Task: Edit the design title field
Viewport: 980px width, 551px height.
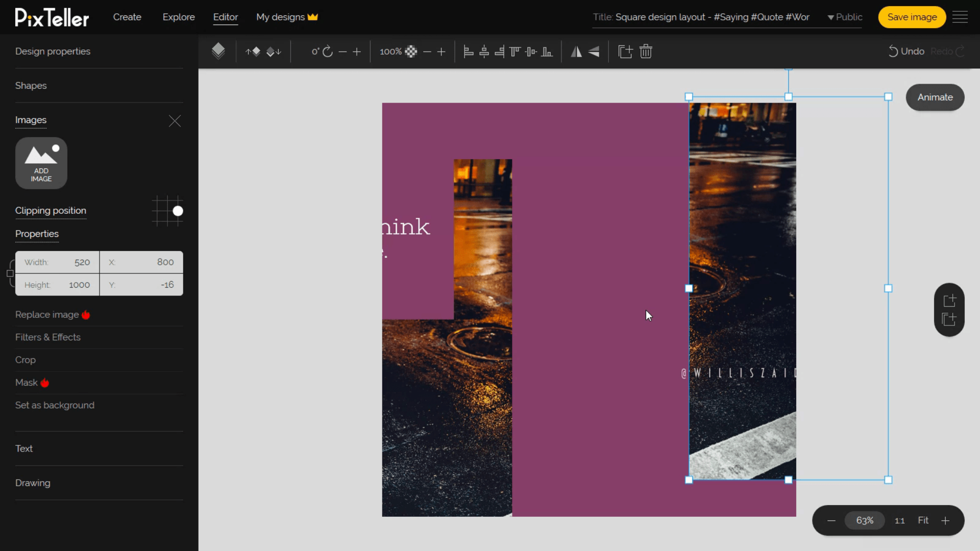Action: pos(713,17)
